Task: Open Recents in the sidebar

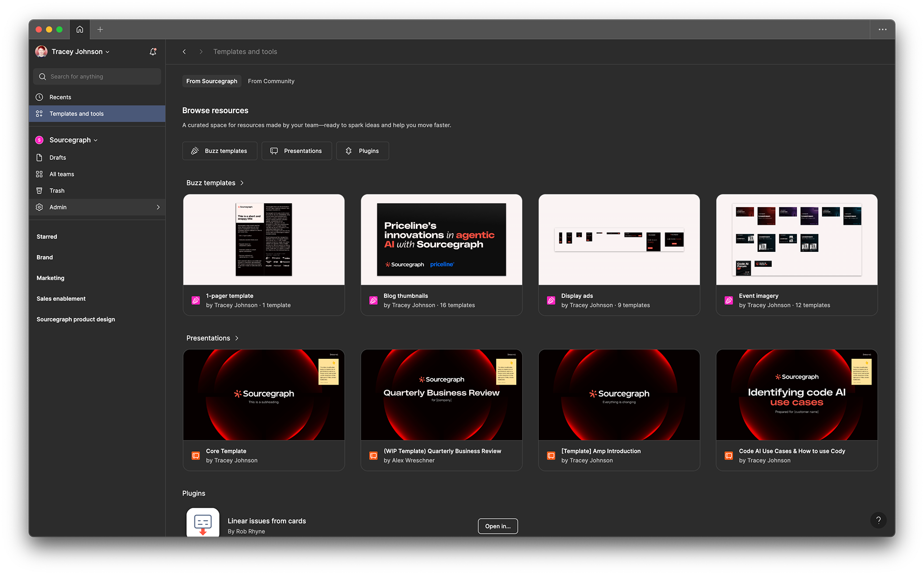Action: tap(97, 97)
